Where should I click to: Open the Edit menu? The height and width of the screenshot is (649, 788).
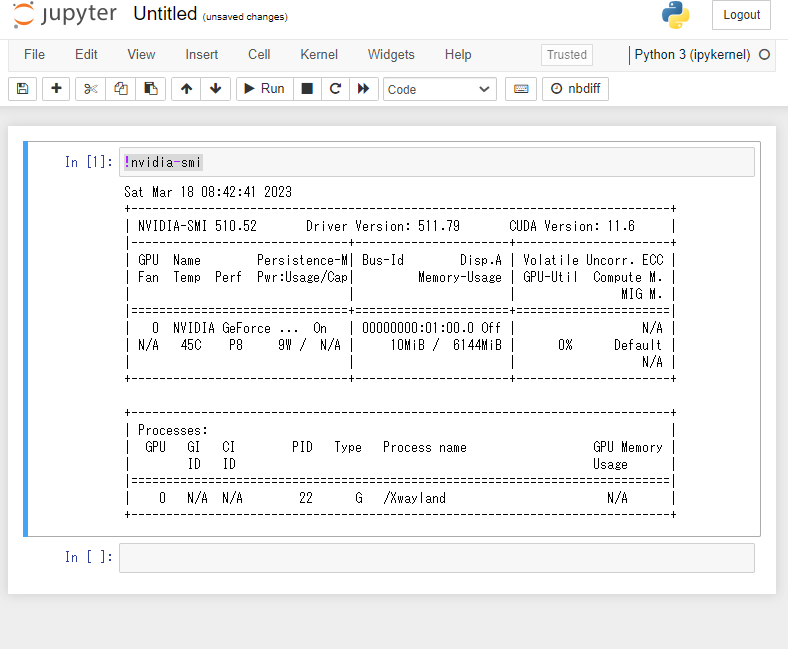point(86,54)
